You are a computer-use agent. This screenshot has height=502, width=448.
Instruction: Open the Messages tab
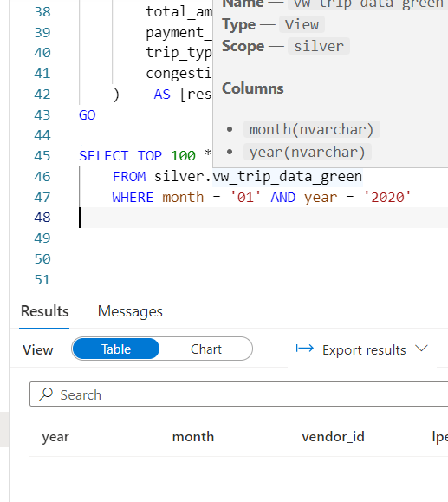[130, 311]
